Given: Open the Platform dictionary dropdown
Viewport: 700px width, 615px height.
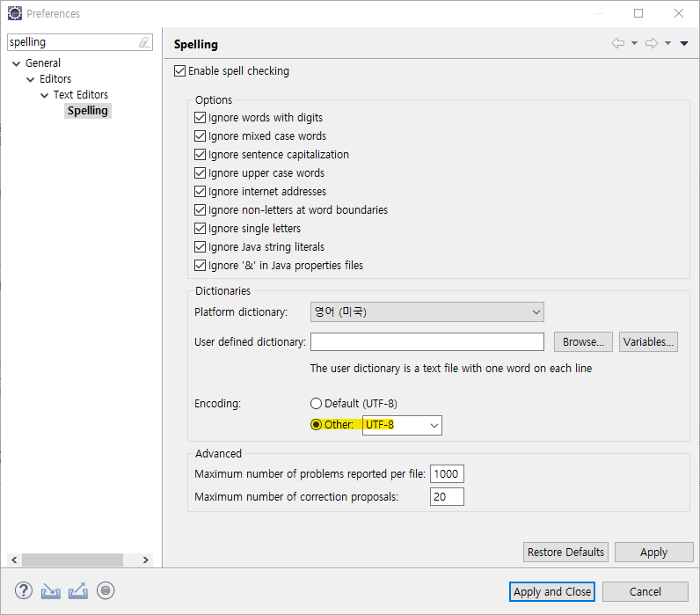Looking at the screenshot, I should (x=427, y=311).
